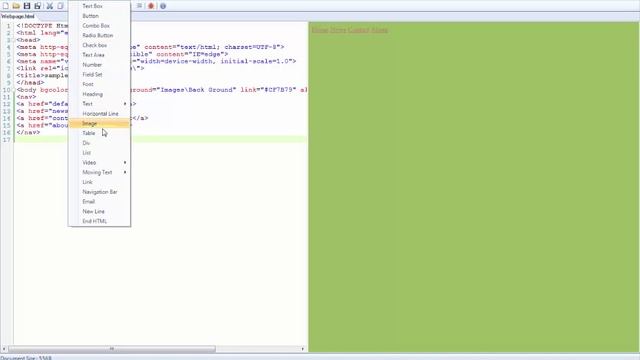The width and height of the screenshot is (640, 360).
Task: Insert a New Line
Action: (x=100, y=212)
